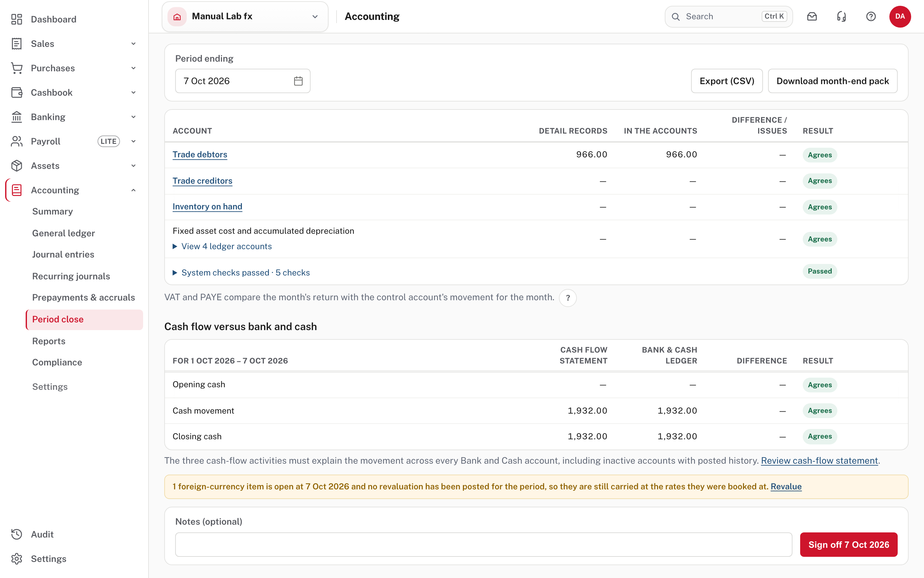Open the inbox icon in header
The width and height of the screenshot is (924, 578).
click(812, 16)
